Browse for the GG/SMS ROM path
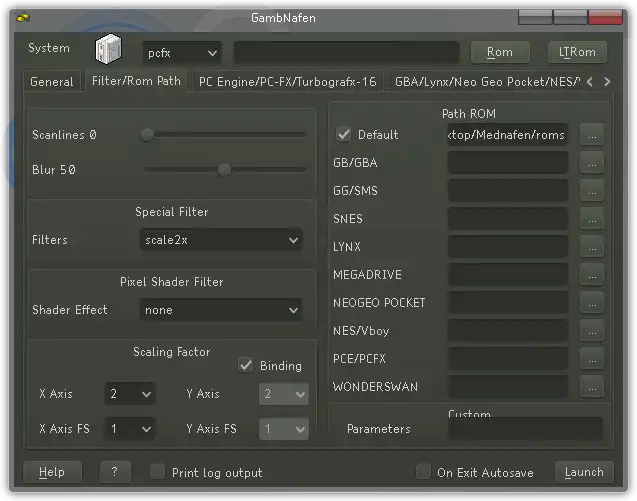 pos(592,191)
